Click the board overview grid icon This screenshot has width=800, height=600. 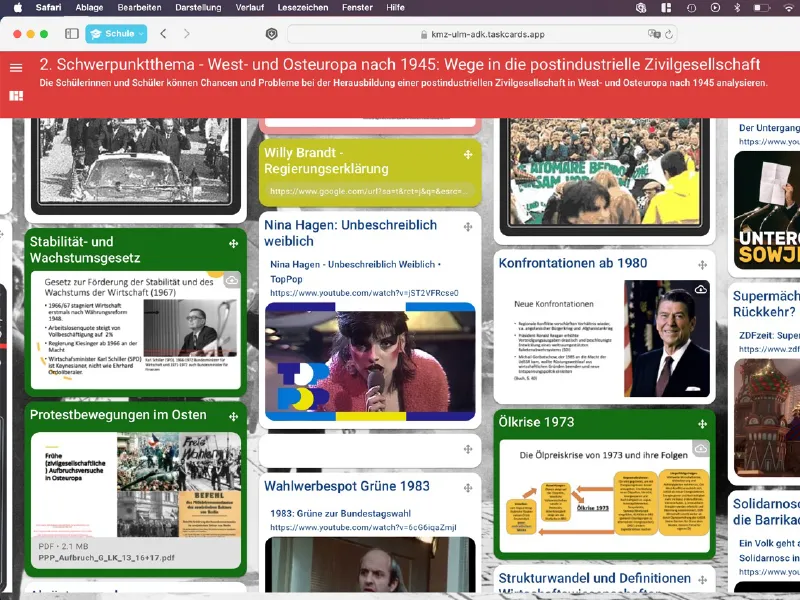coord(16,96)
